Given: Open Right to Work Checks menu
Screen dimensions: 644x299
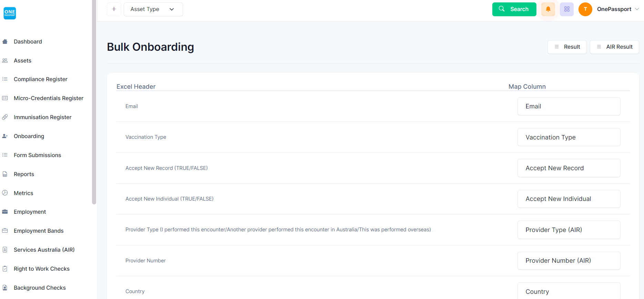Looking at the screenshot, I should tap(42, 269).
